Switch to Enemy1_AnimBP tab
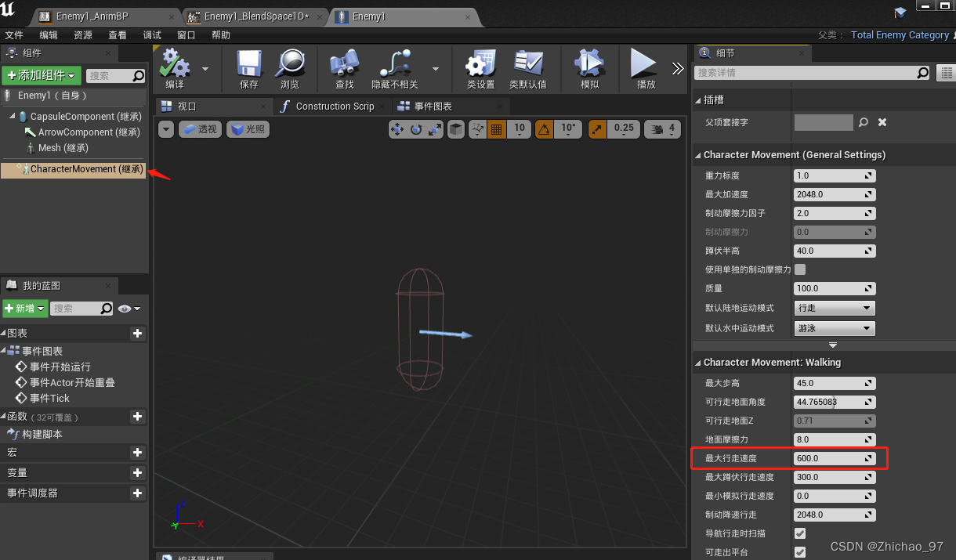This screenshot has height=560, width=956. coord(94,16)
